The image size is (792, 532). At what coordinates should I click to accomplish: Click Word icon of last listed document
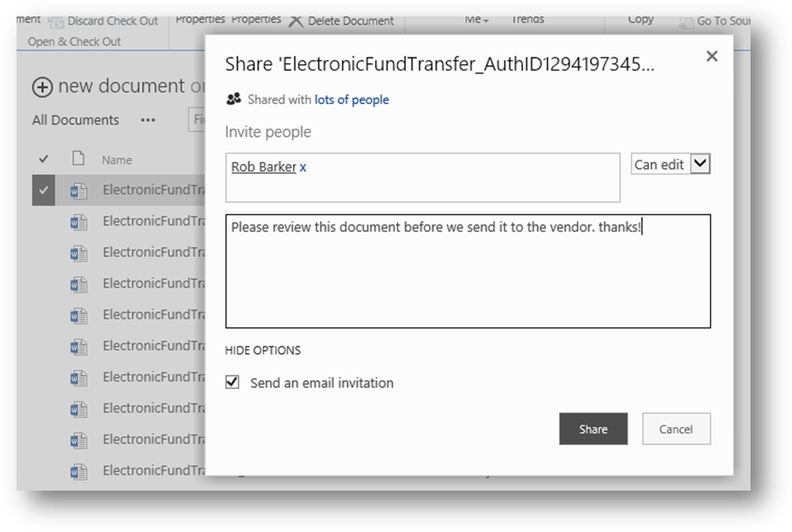(x=78, y=471)
